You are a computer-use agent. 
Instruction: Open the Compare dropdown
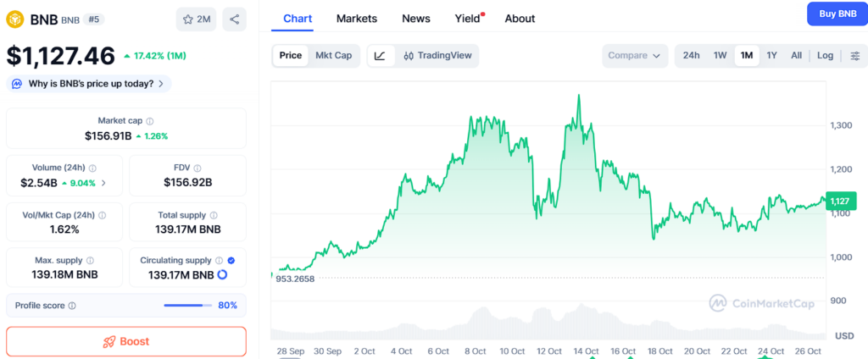click(x=634, y=56)
